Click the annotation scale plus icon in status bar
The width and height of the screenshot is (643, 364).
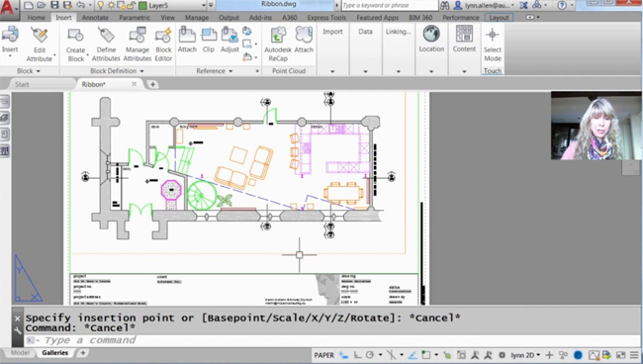(549, 355)
